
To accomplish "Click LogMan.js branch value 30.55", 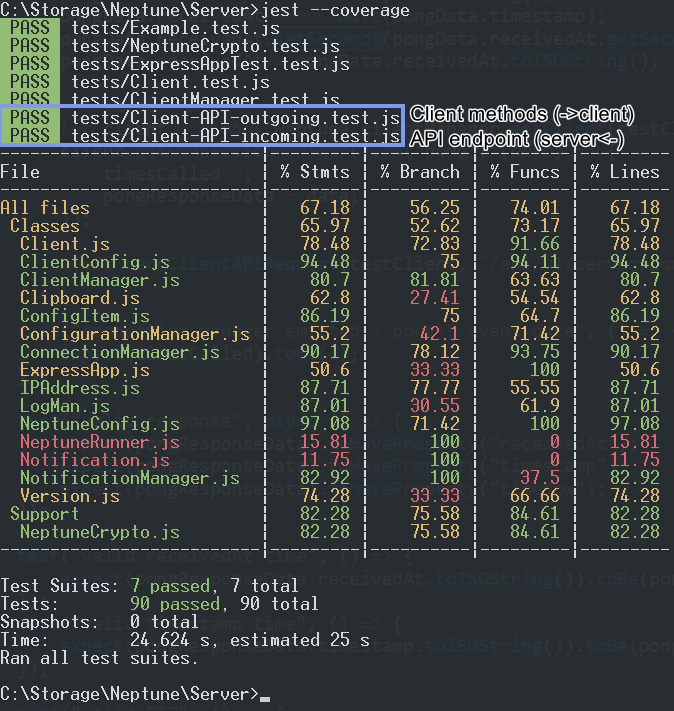I will 435,406.
